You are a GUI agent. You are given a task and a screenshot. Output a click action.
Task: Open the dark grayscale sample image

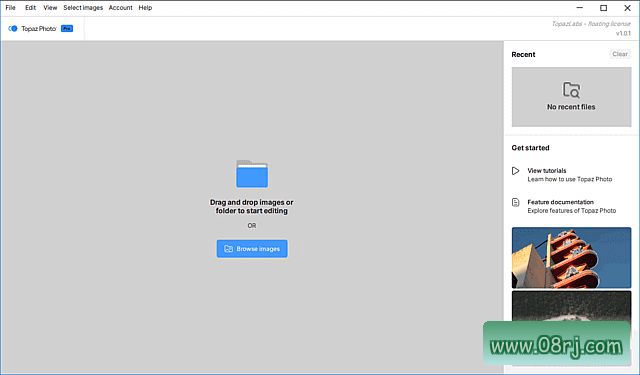[571, 306]
